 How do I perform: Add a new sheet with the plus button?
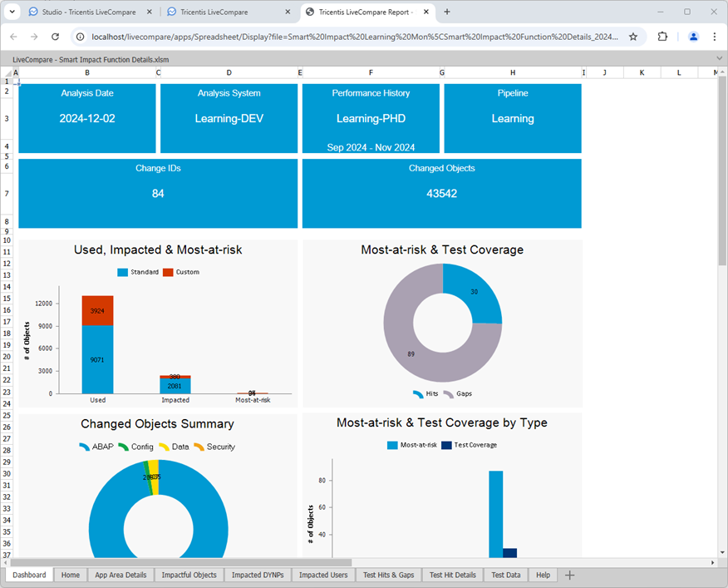point(570,575)
